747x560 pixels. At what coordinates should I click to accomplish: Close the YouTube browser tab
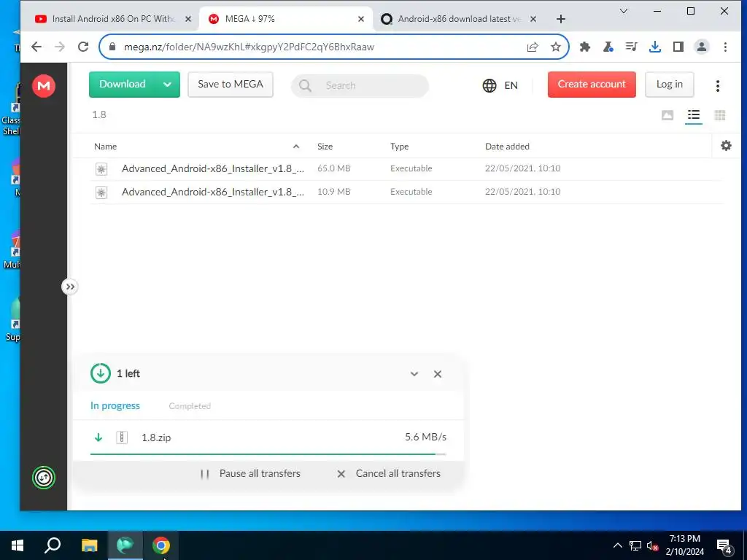(188, 19)
